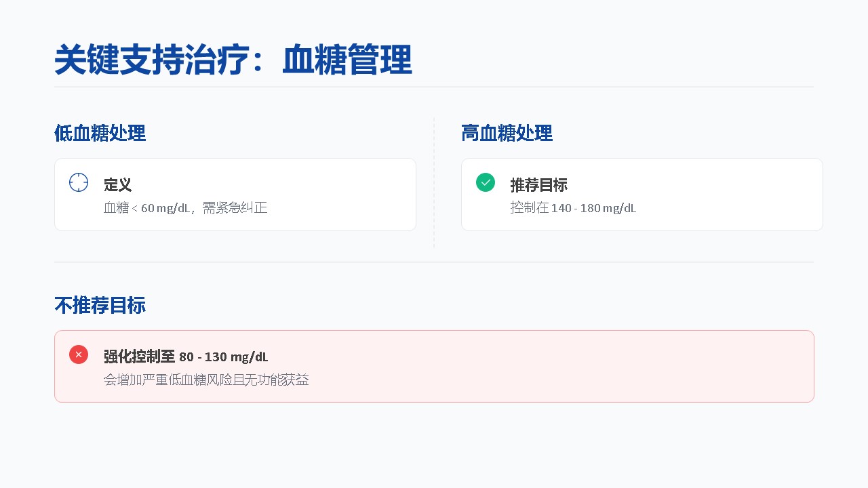Screen dimensions: 868x488
Task: Click the crosshair icon beside 定义
Action: [x=79, y=182]
